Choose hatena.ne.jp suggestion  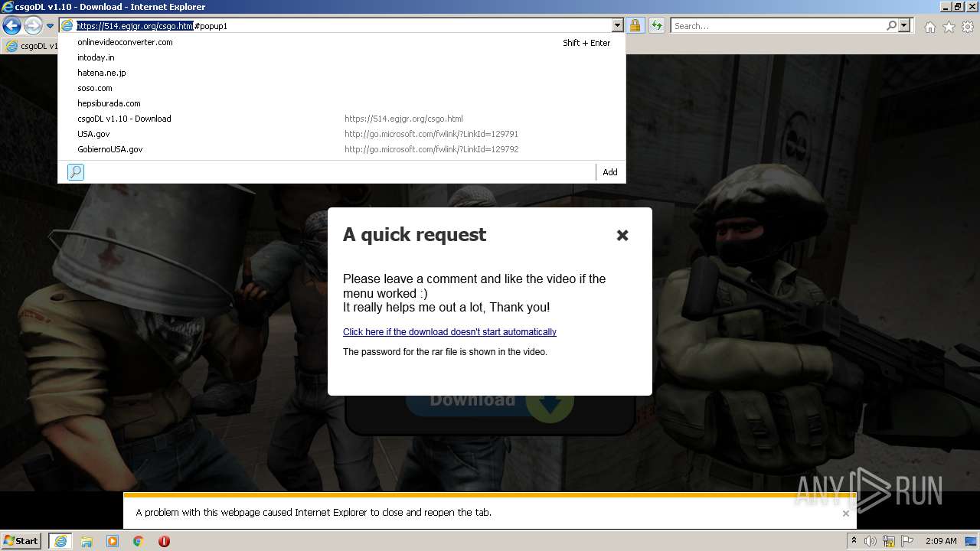tap(341, 73)
